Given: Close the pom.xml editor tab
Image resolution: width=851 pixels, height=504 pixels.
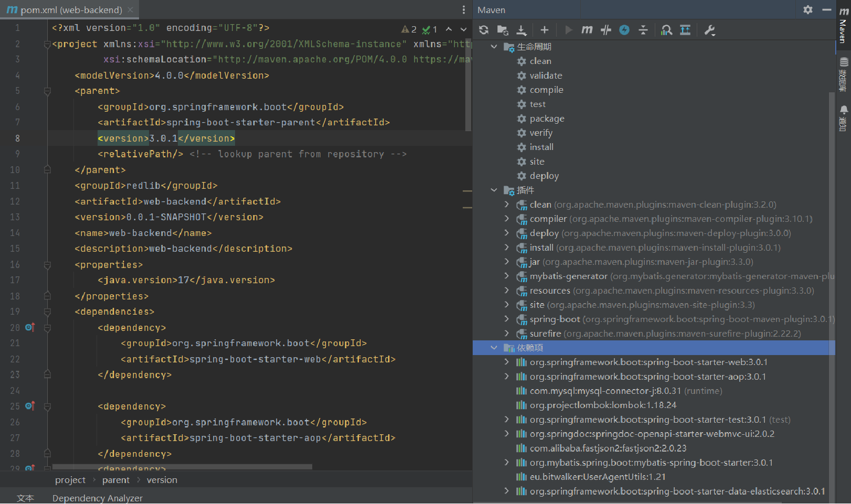Looking at the screenshot, I should point(130,9).
